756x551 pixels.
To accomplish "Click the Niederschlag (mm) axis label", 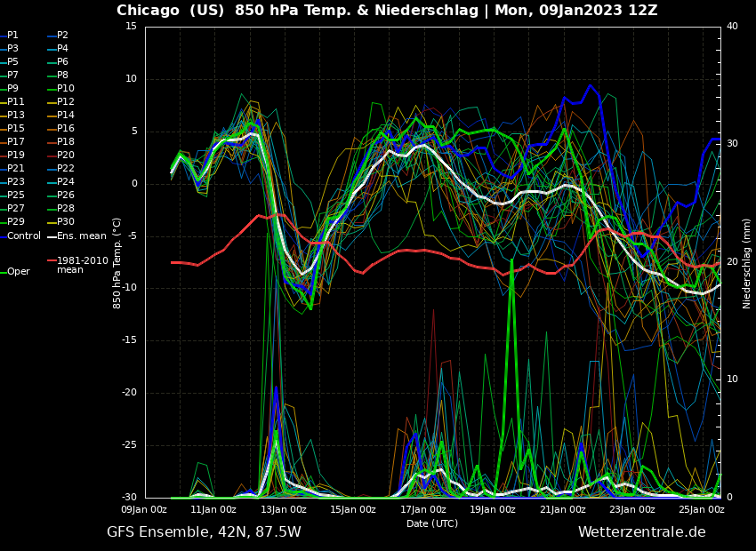I will pyautogui.click(x=747, y=263).
